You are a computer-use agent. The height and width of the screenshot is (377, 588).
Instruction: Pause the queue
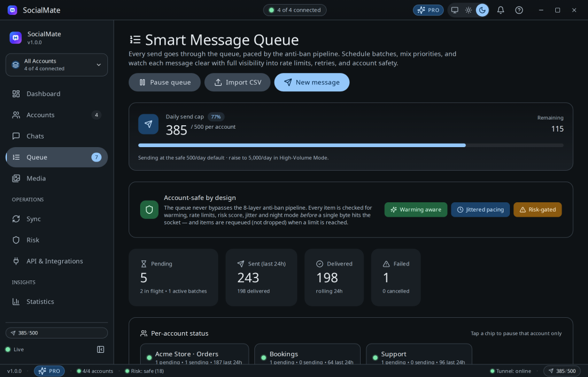click(x=165, y=82)
